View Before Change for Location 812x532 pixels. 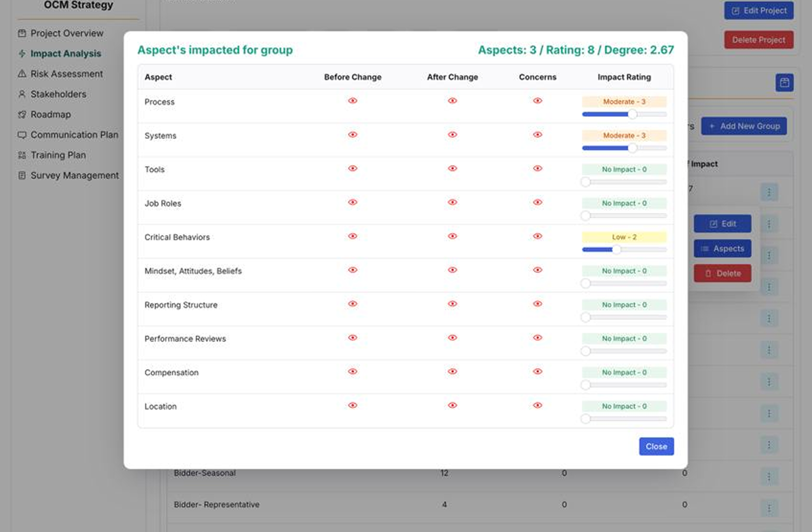coord(353,405)
